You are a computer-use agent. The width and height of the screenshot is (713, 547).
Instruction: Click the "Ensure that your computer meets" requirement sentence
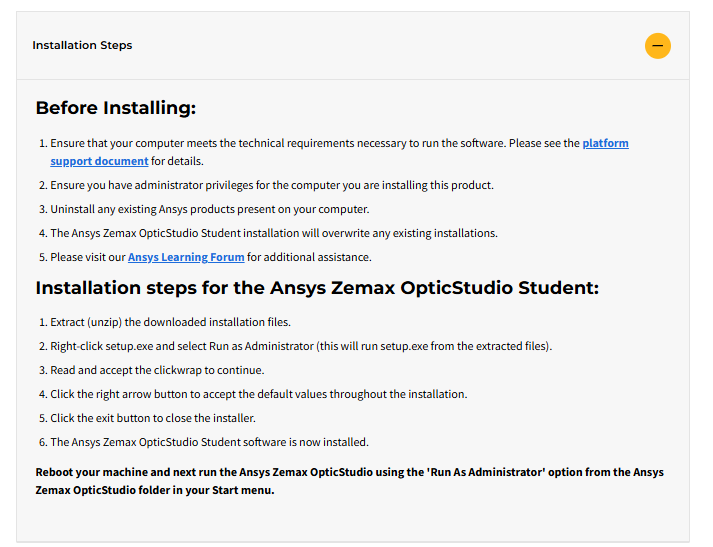(x=315, y=143)
